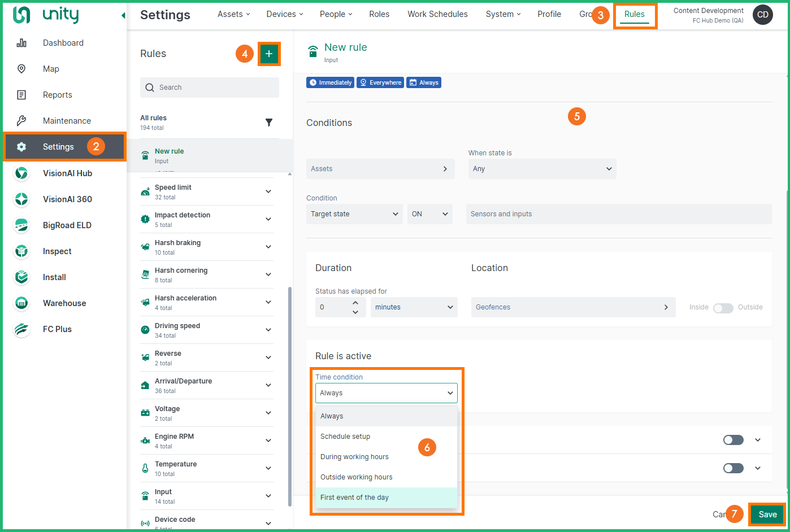Open Dashboard from the sidebar
The image size is (790, 532).
[x=63, y=43]
